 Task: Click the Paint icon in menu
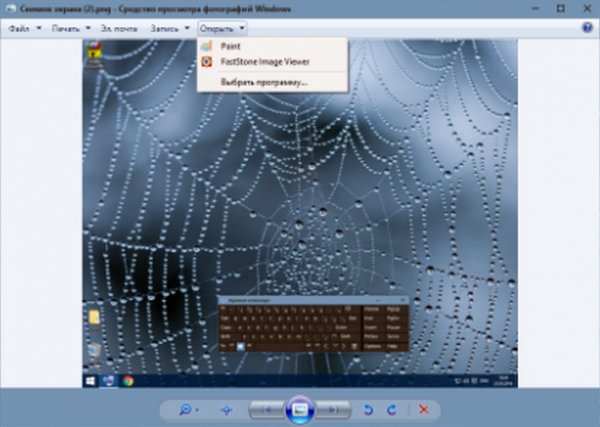tap(207, 46)
